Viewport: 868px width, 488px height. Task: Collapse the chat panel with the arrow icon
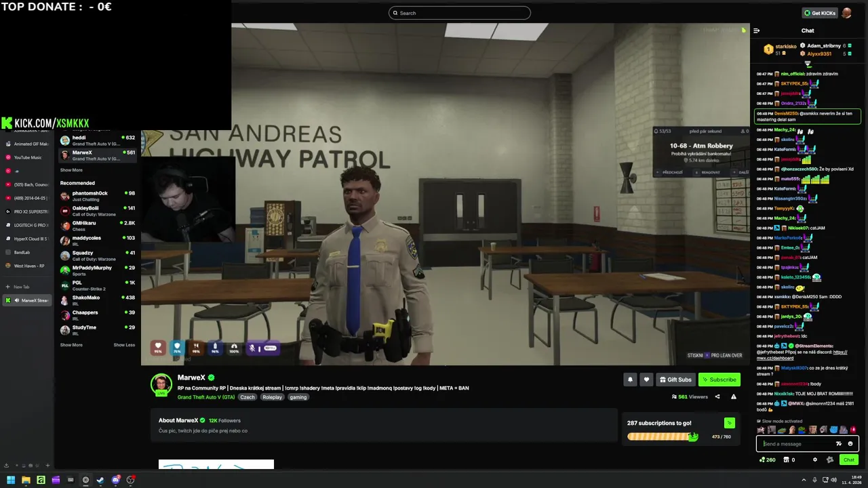[x=757, y=30]
